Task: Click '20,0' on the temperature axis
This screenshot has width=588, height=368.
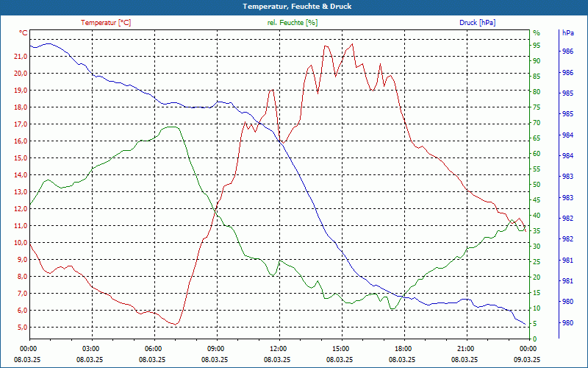Action: [x=21, y=73]
